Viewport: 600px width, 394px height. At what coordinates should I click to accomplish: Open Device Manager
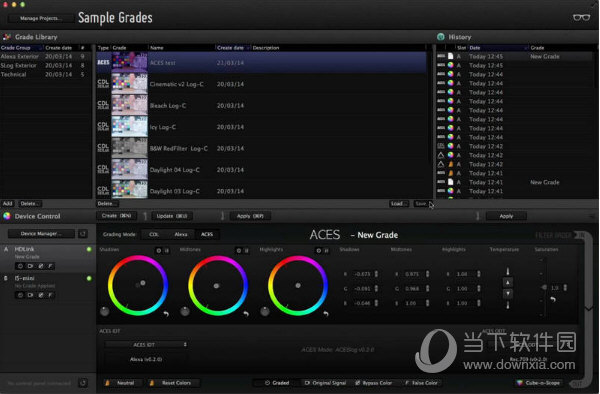tap(41, 234)
